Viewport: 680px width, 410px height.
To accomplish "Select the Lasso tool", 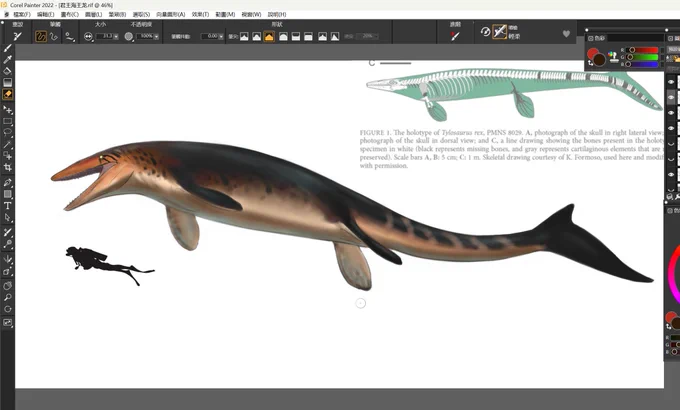I will (7, 132).
